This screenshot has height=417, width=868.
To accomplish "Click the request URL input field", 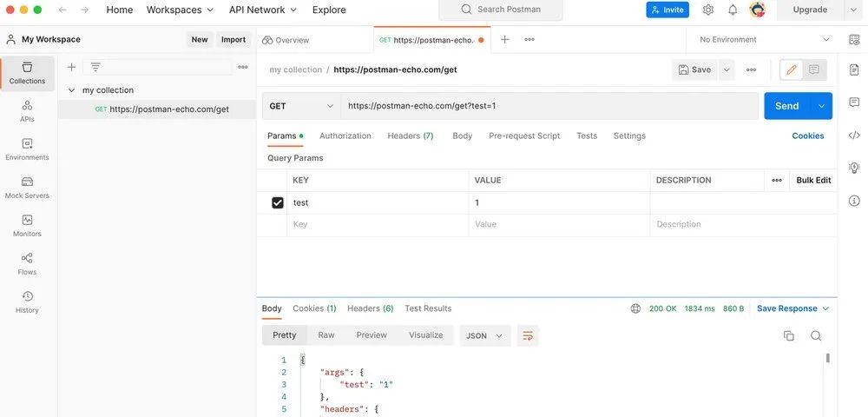I will pyautogui.click(x=549, y=106).
